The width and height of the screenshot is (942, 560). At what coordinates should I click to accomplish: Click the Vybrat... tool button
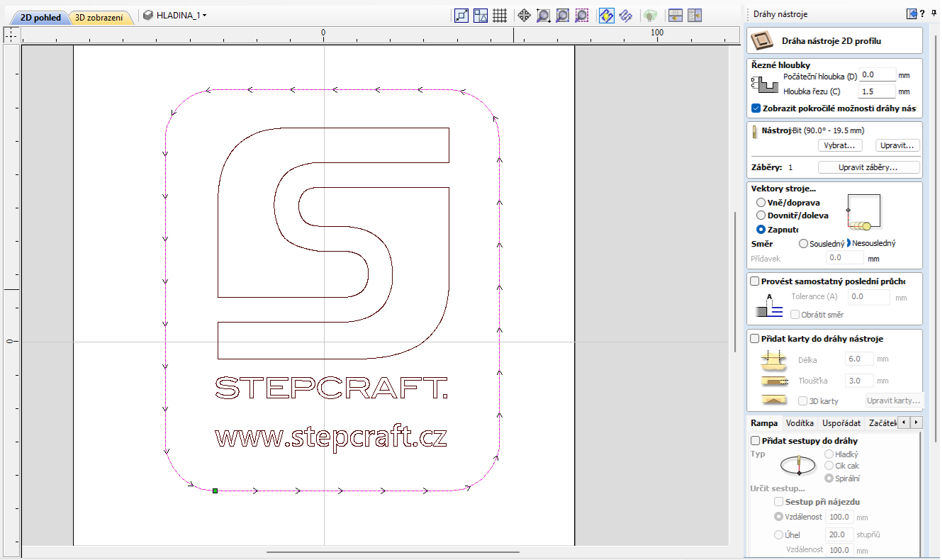(839, 145)
